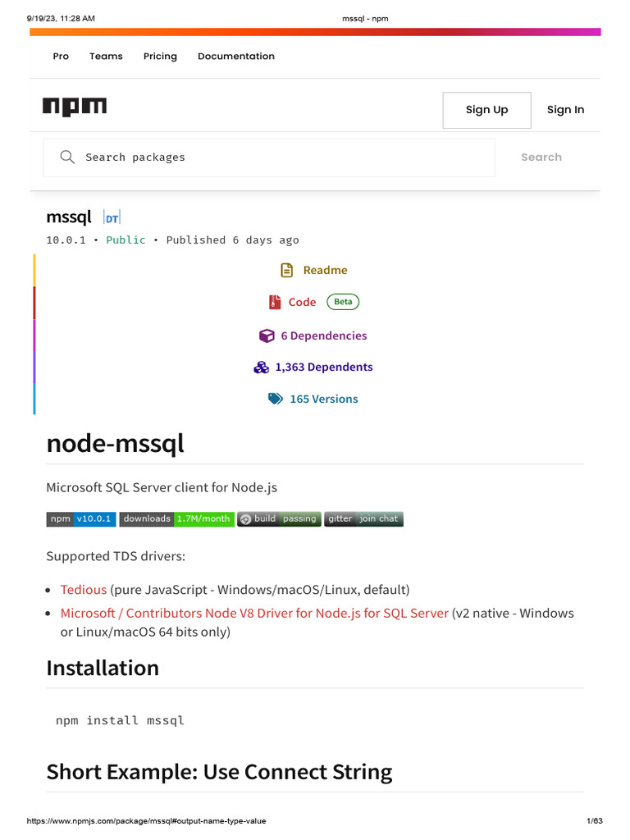Click the downloads 1.7M/month badge
Screen dimensions: 630x840
(176, 518)
